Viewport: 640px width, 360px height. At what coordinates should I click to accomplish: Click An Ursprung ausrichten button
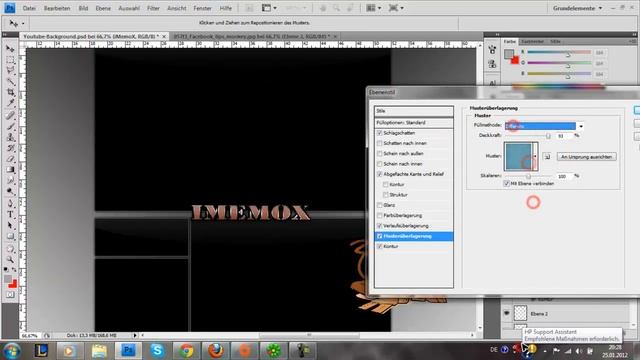(x=587, y=157)
